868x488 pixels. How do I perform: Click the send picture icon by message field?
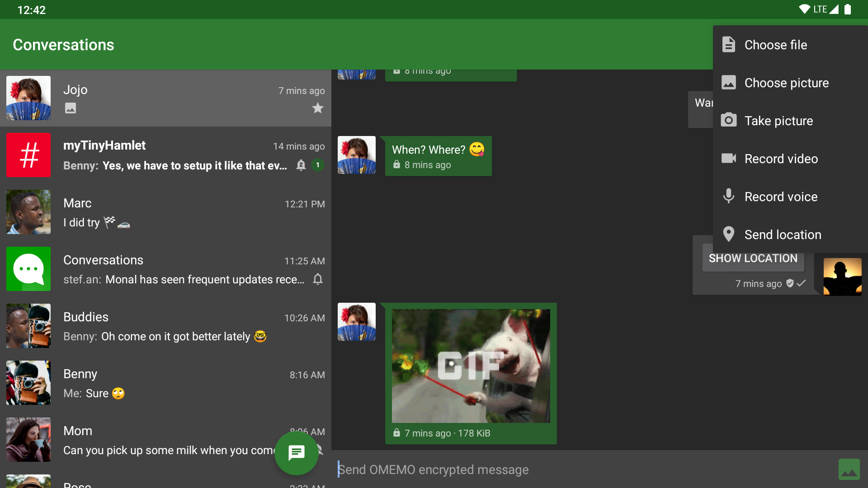pyautogui.click(x=849, y=469)
